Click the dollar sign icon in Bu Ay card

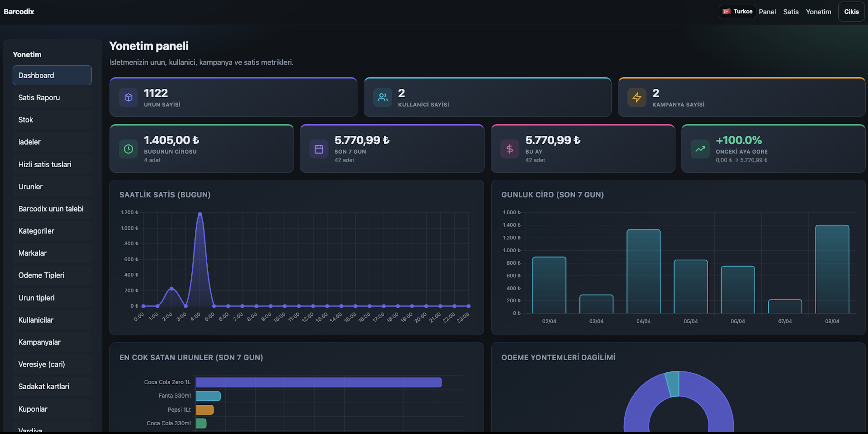[x=510, y=149]
